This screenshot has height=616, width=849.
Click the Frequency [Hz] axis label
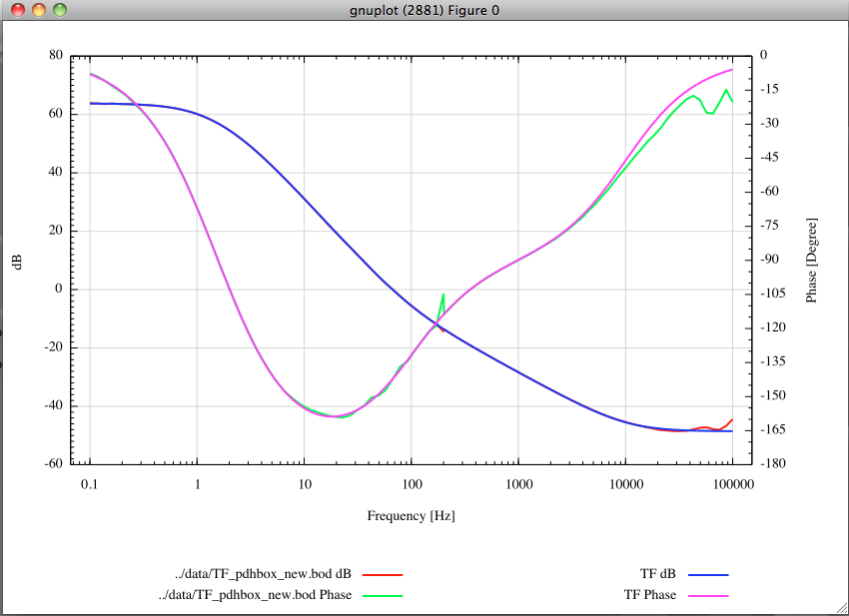(x=411, y=516)
